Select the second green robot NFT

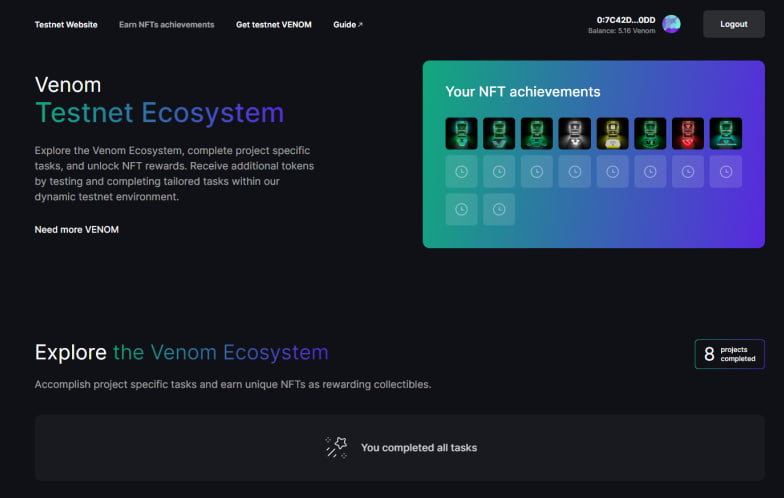tap(499, 134)
